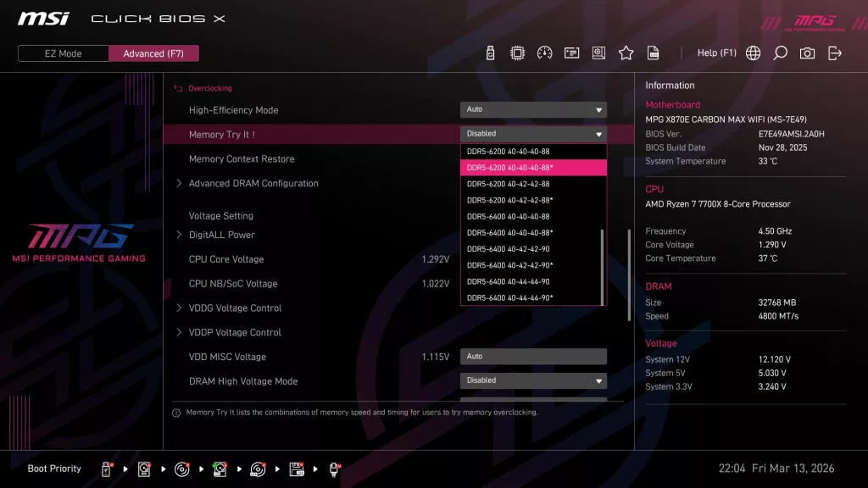Click Help (F1) in the top bar
Screen dimensions: 868x488
tap(716, 53)
